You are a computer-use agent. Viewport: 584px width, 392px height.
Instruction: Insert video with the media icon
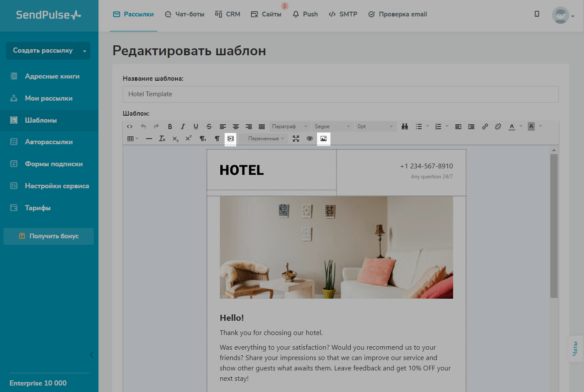coord(231,139)
